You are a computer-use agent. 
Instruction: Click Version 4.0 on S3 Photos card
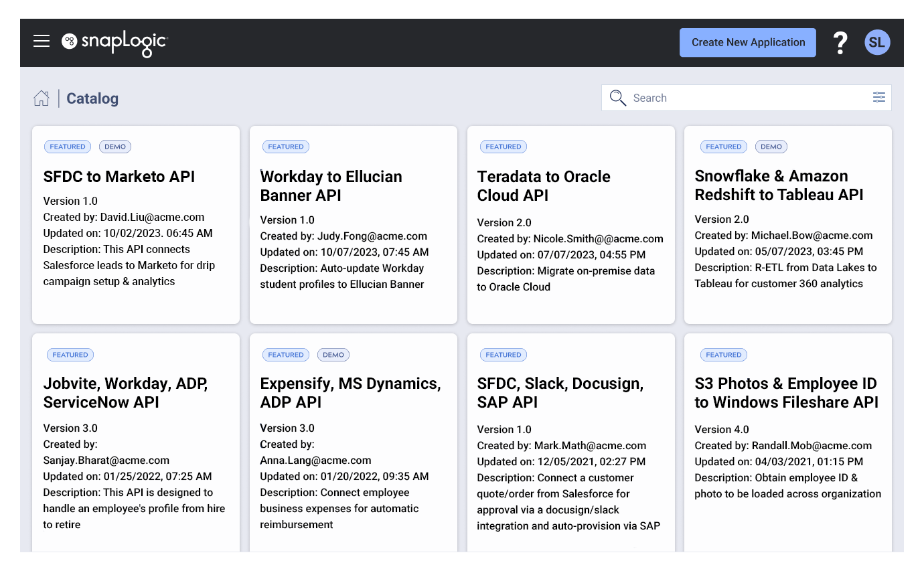tap(722, 429)
